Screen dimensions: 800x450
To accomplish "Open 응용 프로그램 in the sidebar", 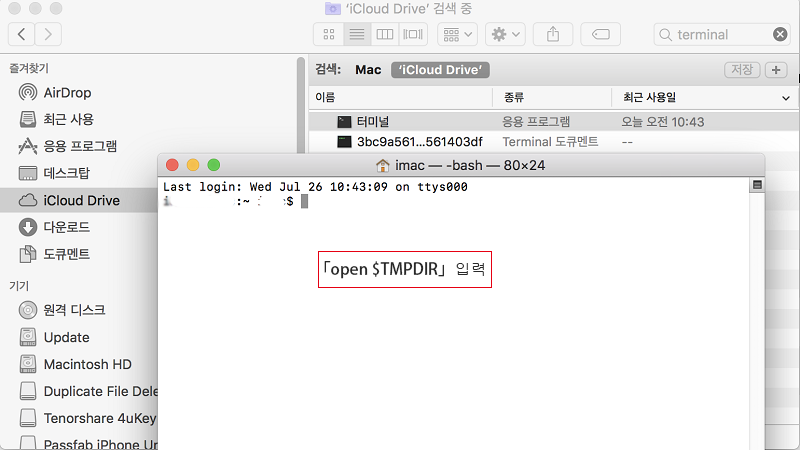I will (x=80, y=146).
